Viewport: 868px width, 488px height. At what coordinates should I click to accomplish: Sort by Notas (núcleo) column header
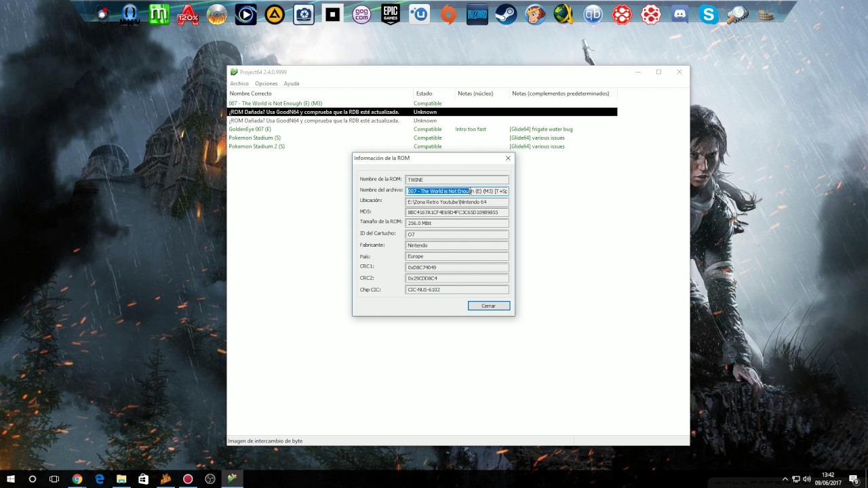pyautogui.click(x=482, y=94)
